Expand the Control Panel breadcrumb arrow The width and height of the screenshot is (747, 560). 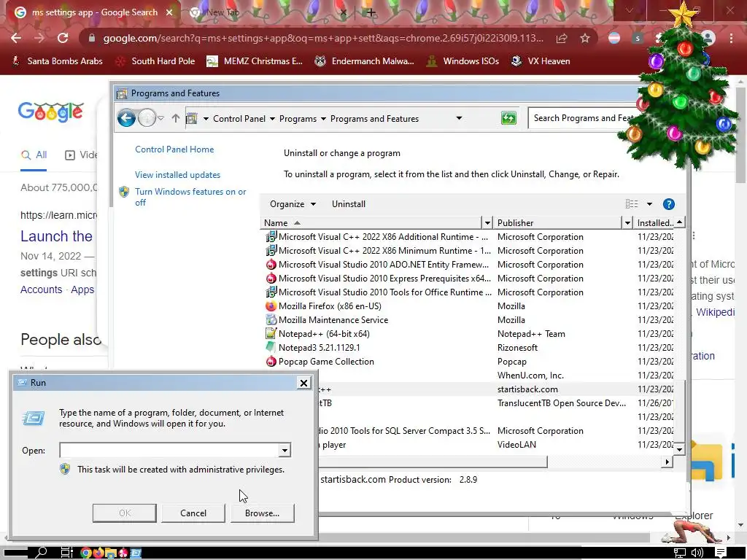coord(272,119)
